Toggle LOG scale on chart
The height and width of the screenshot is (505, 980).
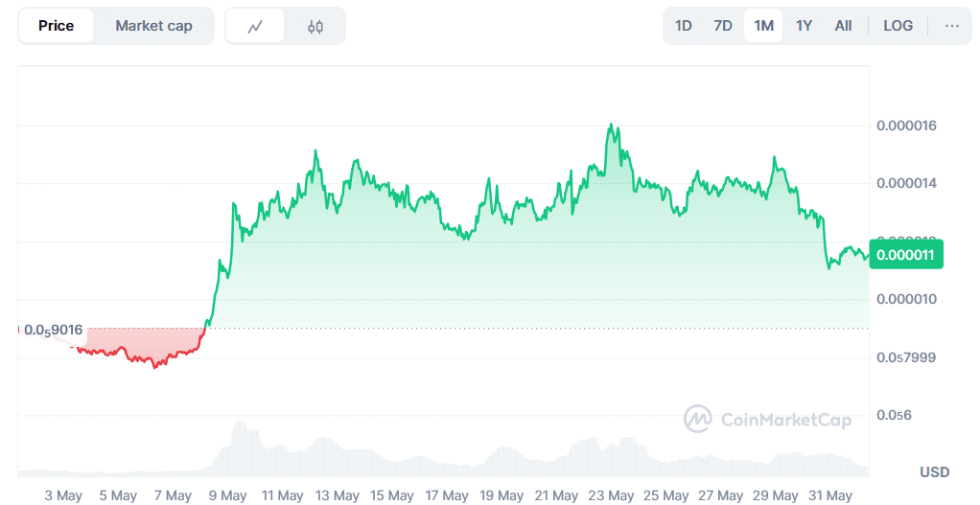[x=898, y=26]
